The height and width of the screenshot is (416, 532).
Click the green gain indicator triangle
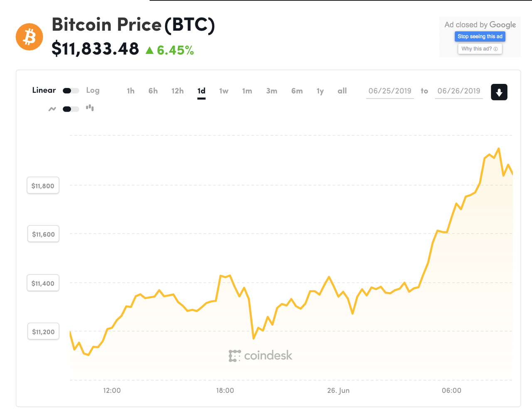pyautogui.click(x=150, y=51)
